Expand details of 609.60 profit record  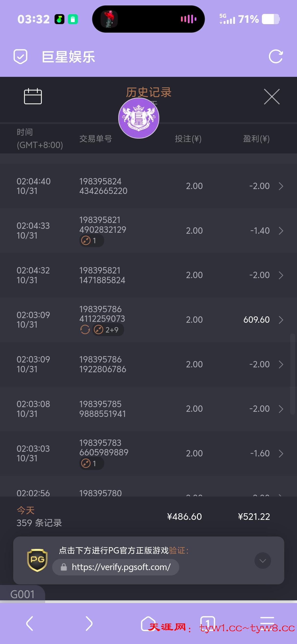click(x=281, y=320)
